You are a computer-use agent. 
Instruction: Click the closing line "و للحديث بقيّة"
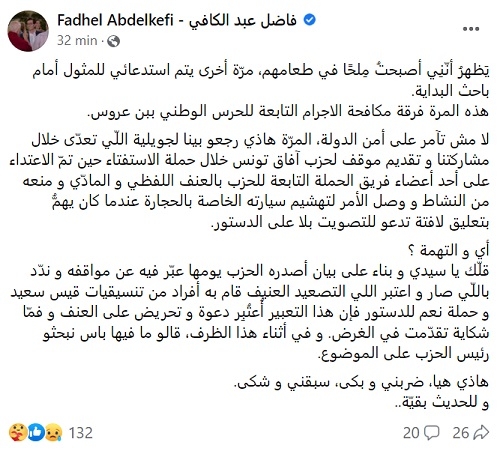click(441, 402)
